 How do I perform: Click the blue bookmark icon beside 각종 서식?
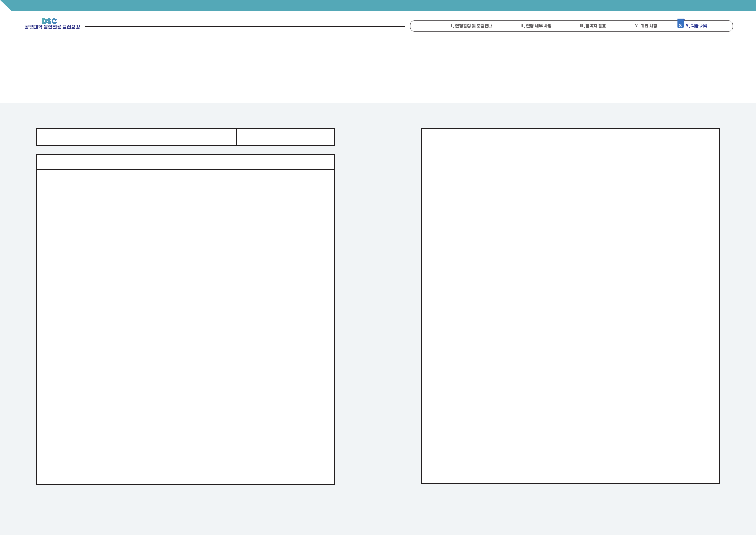click(680, 24)
